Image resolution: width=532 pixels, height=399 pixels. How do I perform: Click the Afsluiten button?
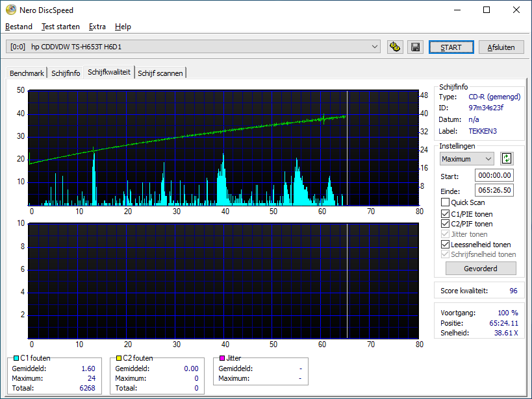click(501, 47)
